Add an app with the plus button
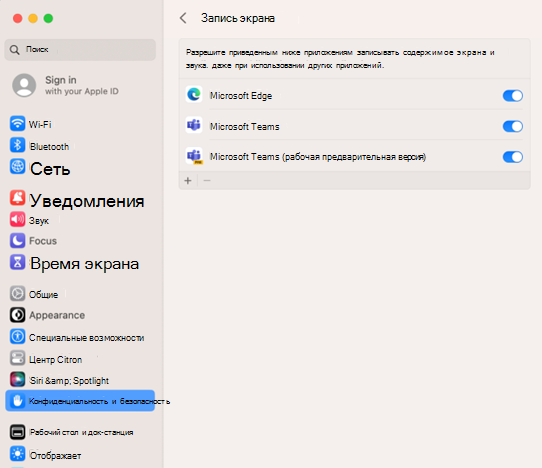542x468 pixels. (188, 180)
